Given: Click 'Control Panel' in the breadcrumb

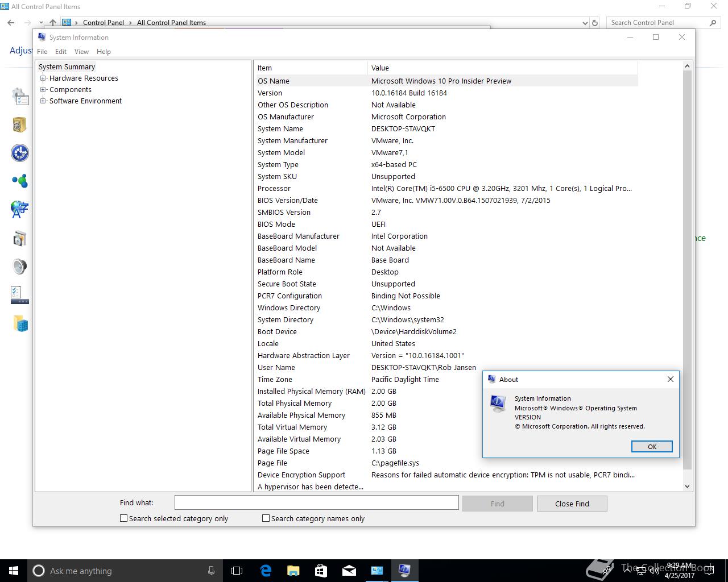Looking at the screenshot, I should (104, 23).
